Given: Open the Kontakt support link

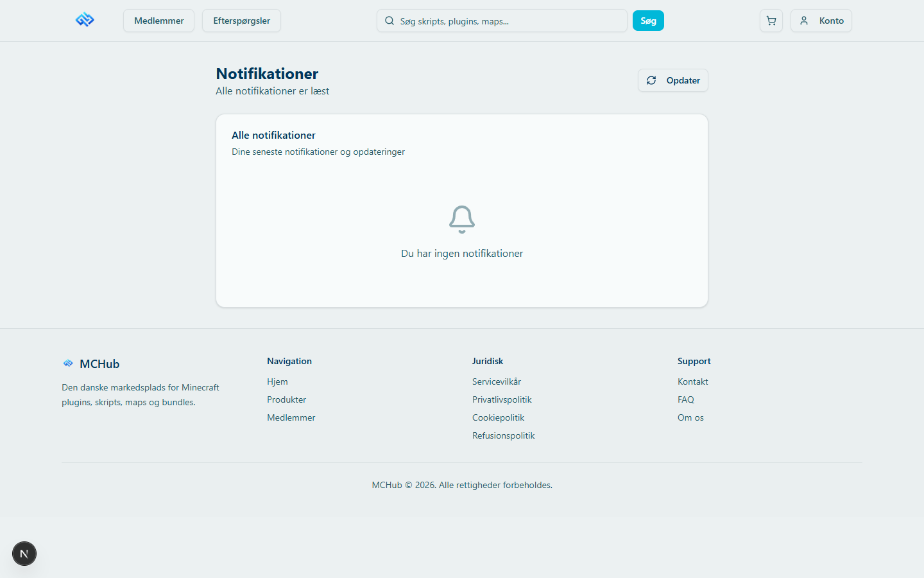Looking at the screenshot, I should (693, 381).
